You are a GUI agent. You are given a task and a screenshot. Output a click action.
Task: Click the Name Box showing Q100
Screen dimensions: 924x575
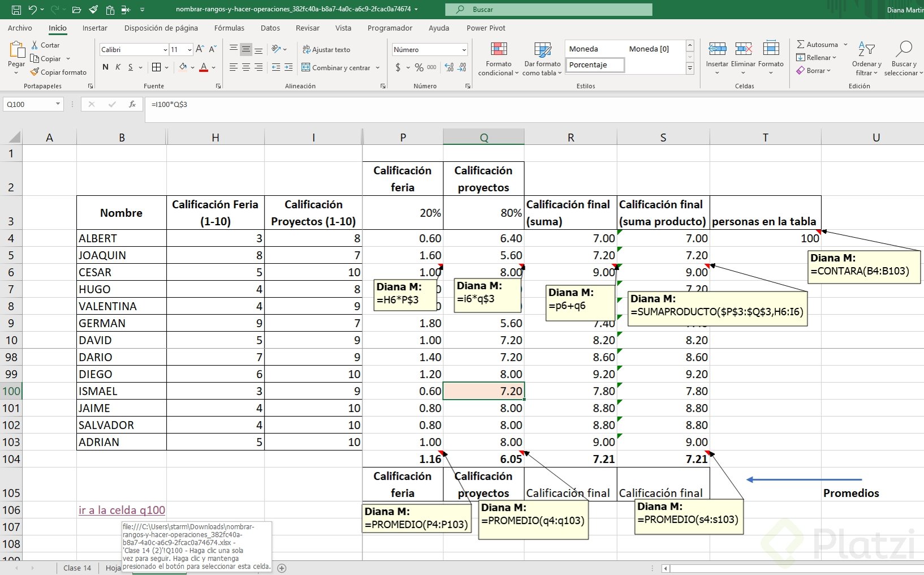33,104
